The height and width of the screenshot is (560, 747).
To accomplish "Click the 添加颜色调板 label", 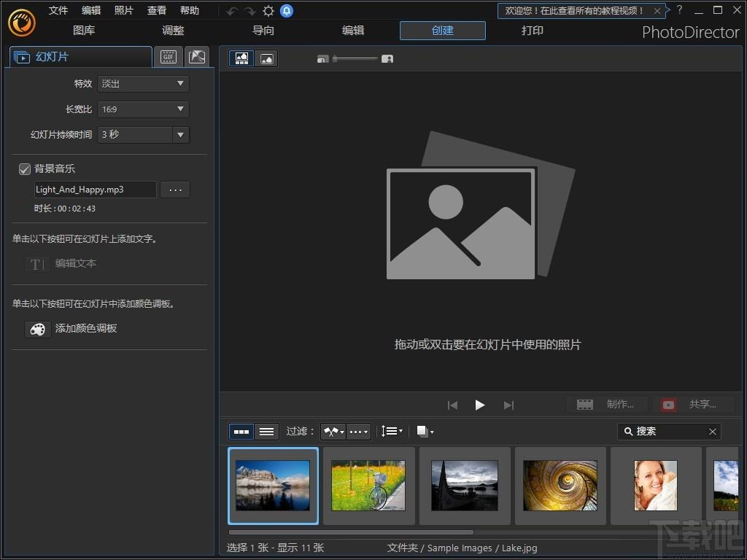I will [x=86, y=329].
